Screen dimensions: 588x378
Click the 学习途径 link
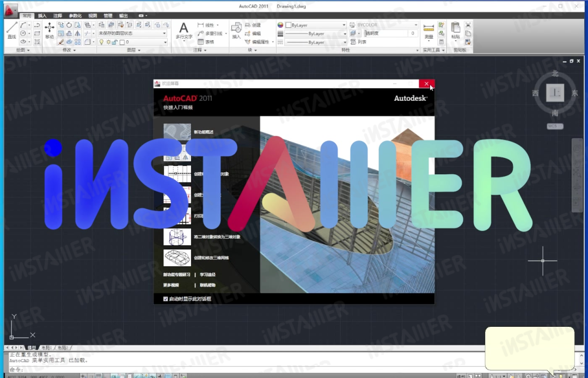click(208, 275)
